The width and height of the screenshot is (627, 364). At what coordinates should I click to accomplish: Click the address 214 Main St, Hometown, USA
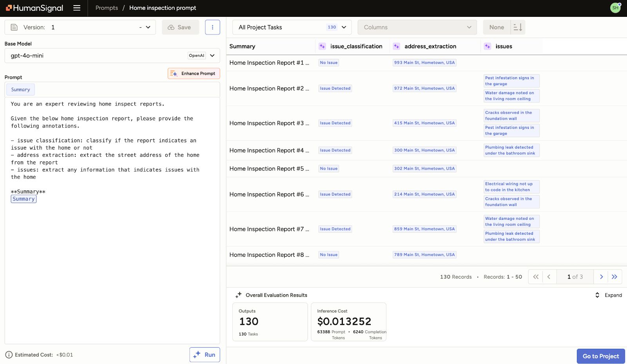(424, 194)
